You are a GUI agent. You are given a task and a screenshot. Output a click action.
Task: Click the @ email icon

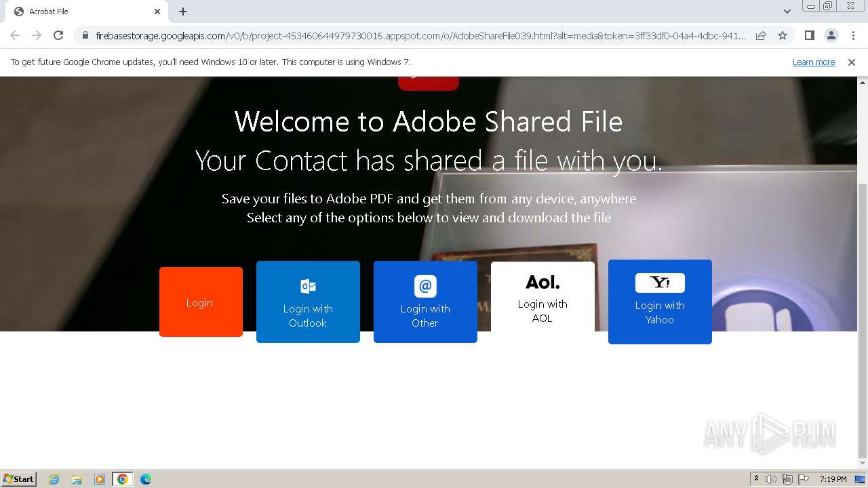tap(425, 286)
